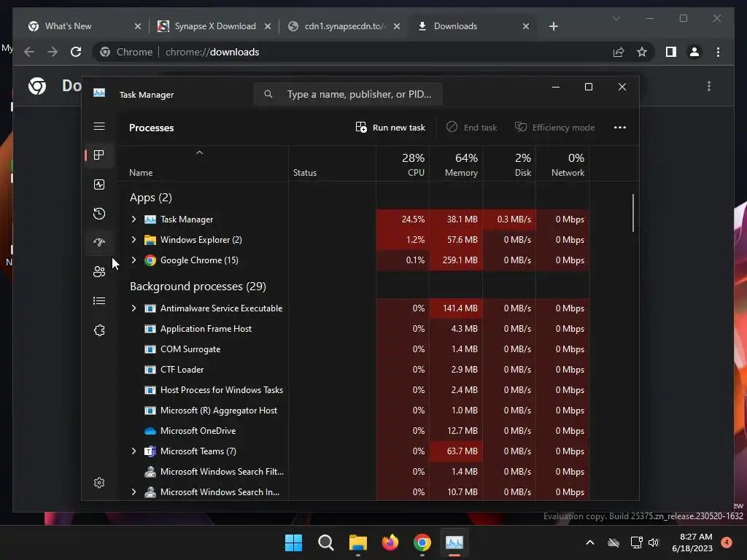Click Task Manager process list scrollbar
Image resolution: width=747 pixels, height=560 pixels.
pos(633,213)
